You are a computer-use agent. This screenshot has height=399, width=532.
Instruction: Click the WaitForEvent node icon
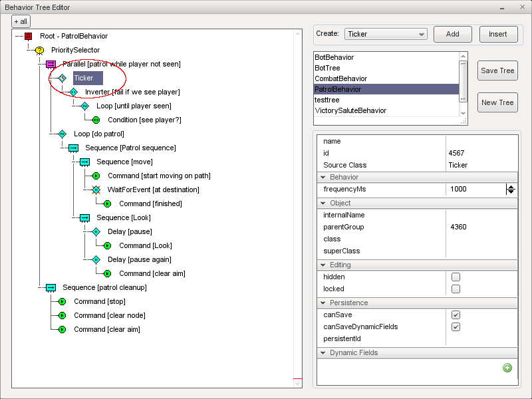(96, 190)
